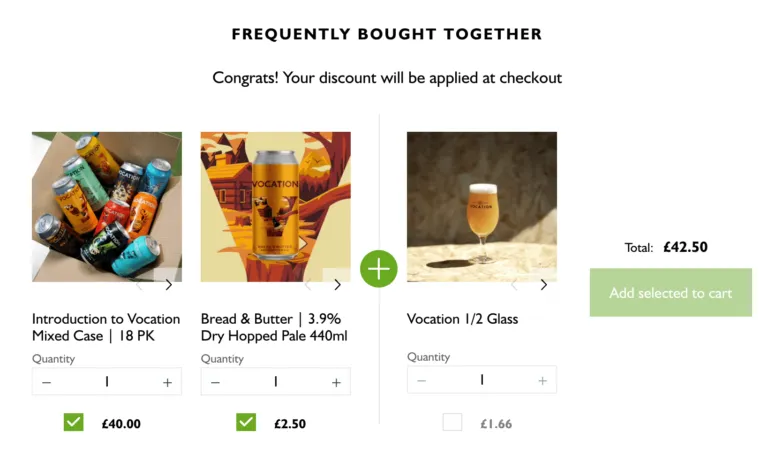Show next Vocation 1/2 Glass image
Image resolution: width=768 pixels, height=470 pixels.
[543, 285]
